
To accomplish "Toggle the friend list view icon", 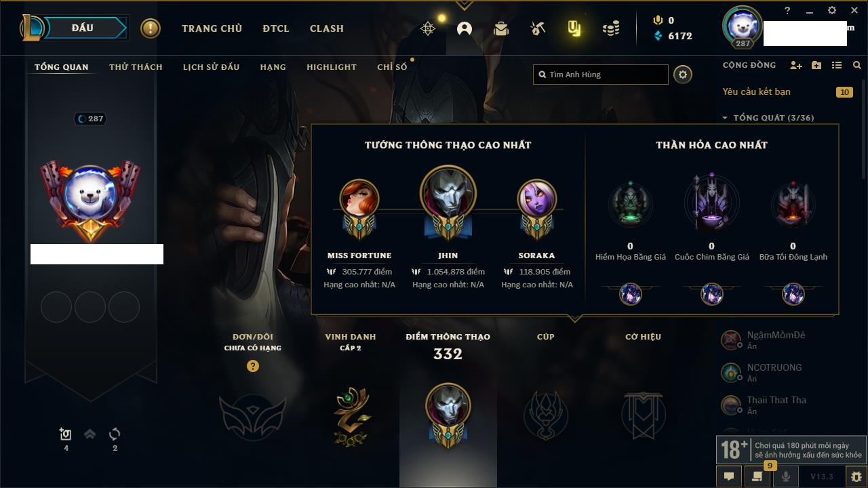I will (x=837, y=65).
